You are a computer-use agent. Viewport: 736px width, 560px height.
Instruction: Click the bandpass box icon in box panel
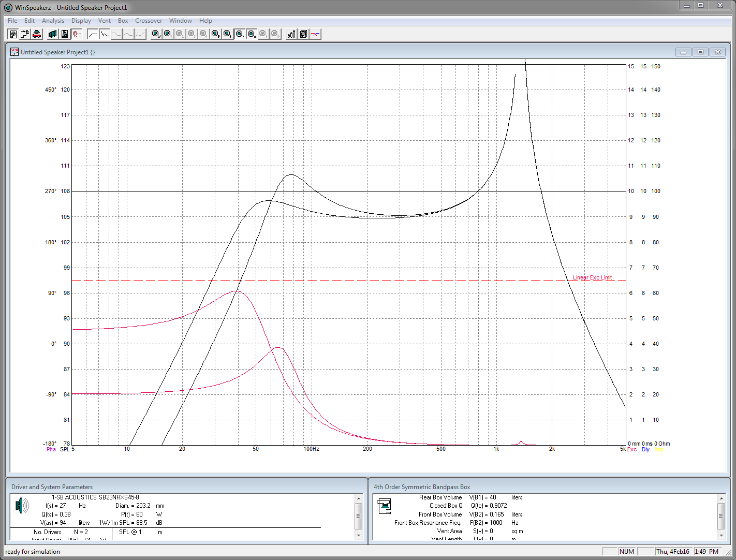coord(384,506)
